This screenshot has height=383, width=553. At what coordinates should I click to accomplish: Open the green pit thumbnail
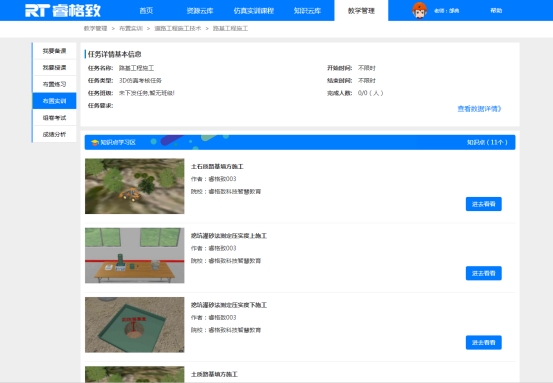(134, 324)
